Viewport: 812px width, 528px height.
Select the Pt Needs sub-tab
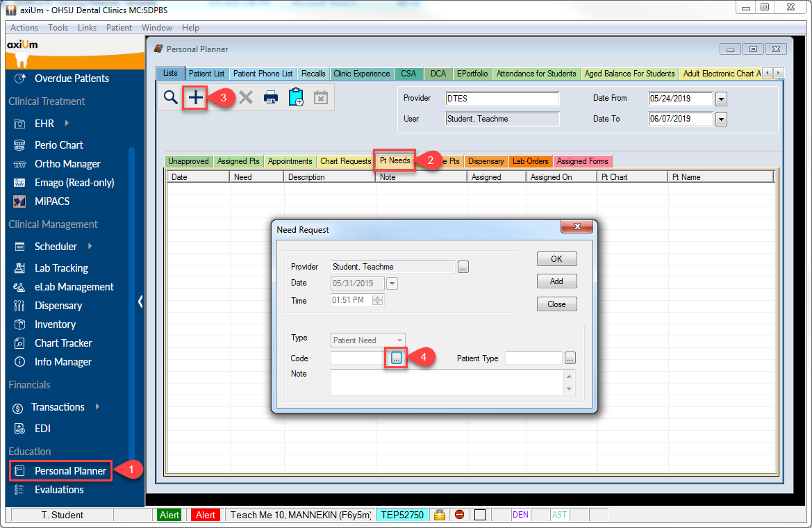point(395,160)
